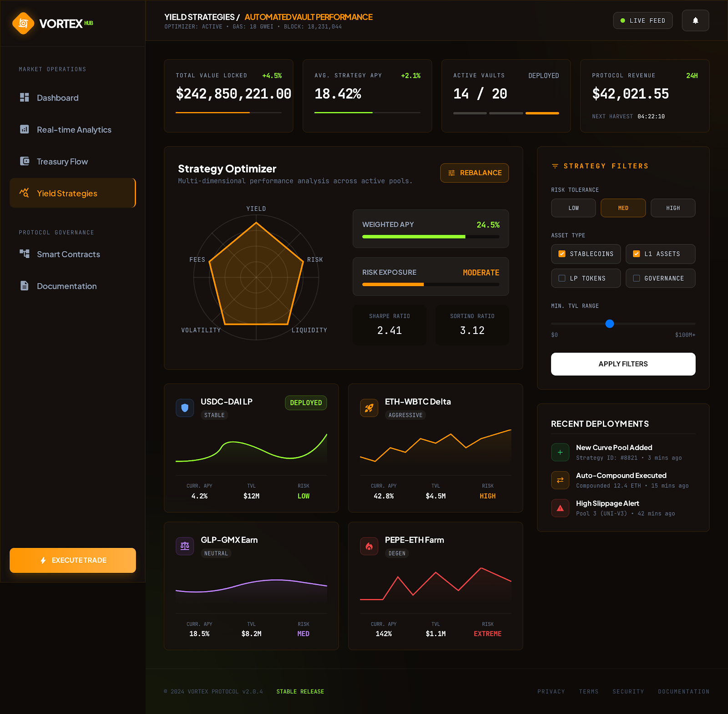The image size is (728, 714).
Task: Check the Governance asset type filter
Action: 636,278
